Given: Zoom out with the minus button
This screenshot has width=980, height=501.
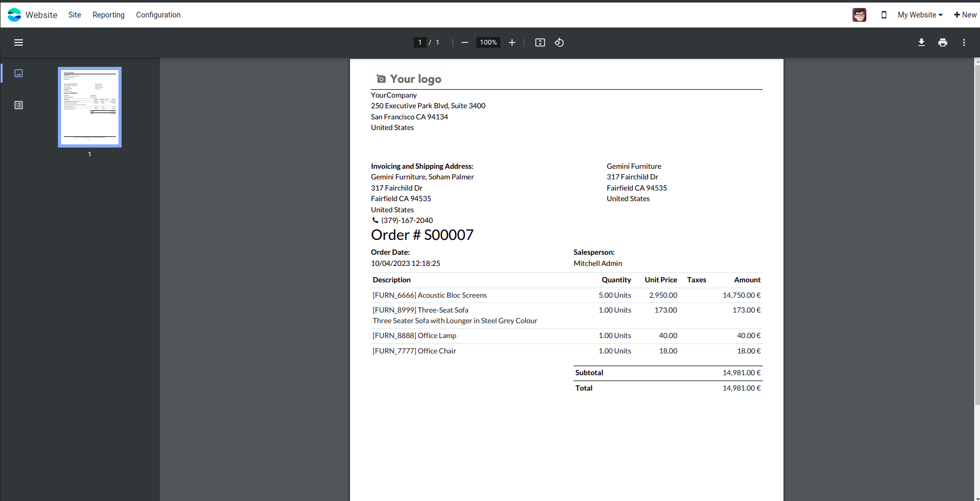Looking at the screenshot, I should tap(465, 42).
